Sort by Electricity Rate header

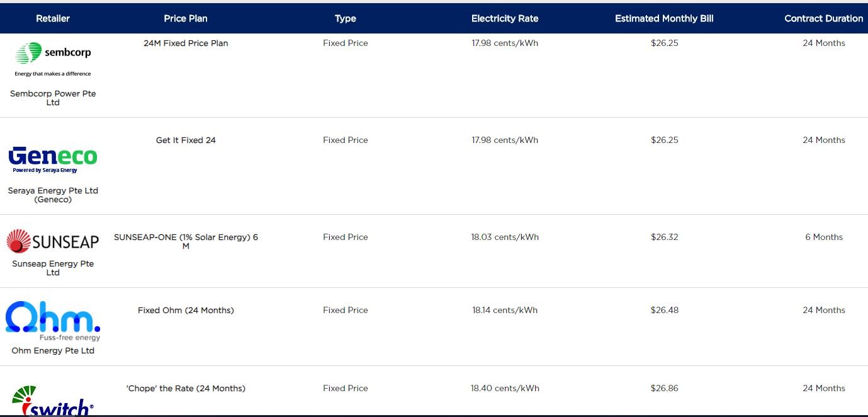tap(505, 18)
